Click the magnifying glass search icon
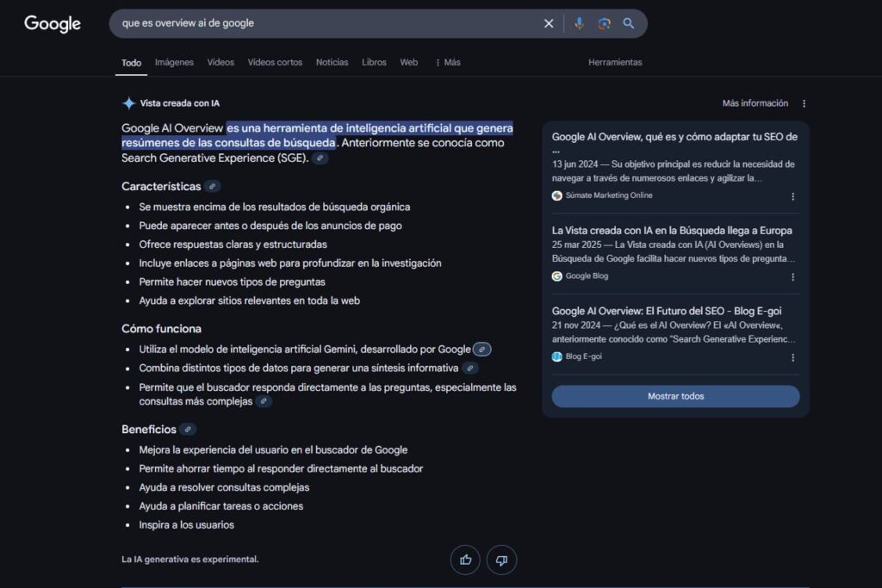The width and height of the screenshot is (882, 588). click(628, 23)
